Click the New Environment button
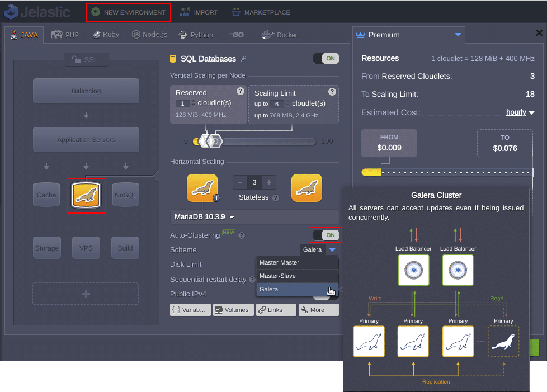Viewport: 547px width, 392px height. pos(129,12)
